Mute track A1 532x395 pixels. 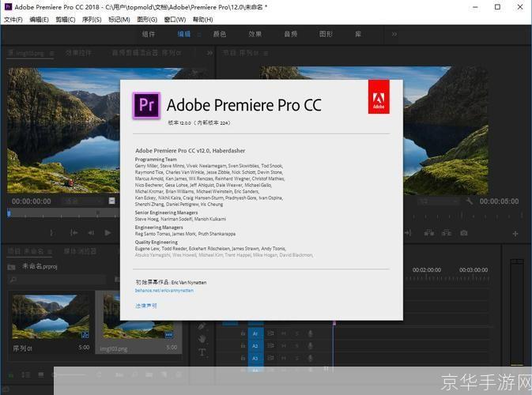284,333
